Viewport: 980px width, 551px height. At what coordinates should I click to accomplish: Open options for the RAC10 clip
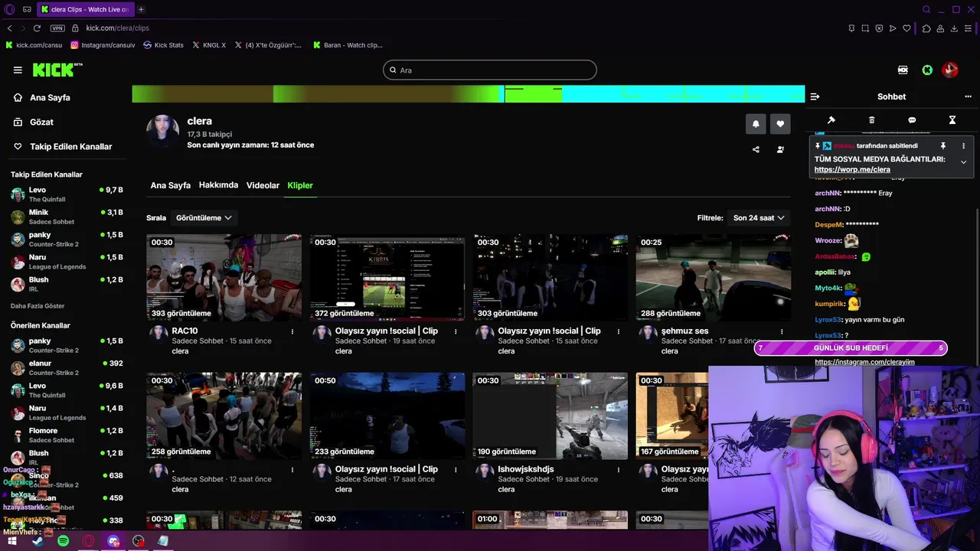coord(292,331)
